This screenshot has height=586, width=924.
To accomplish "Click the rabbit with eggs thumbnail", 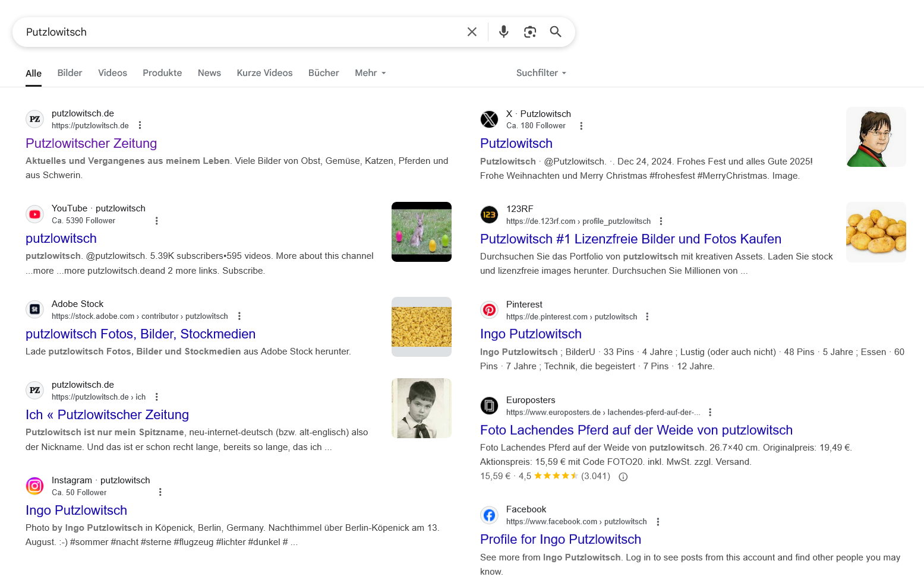I will 421,232.
